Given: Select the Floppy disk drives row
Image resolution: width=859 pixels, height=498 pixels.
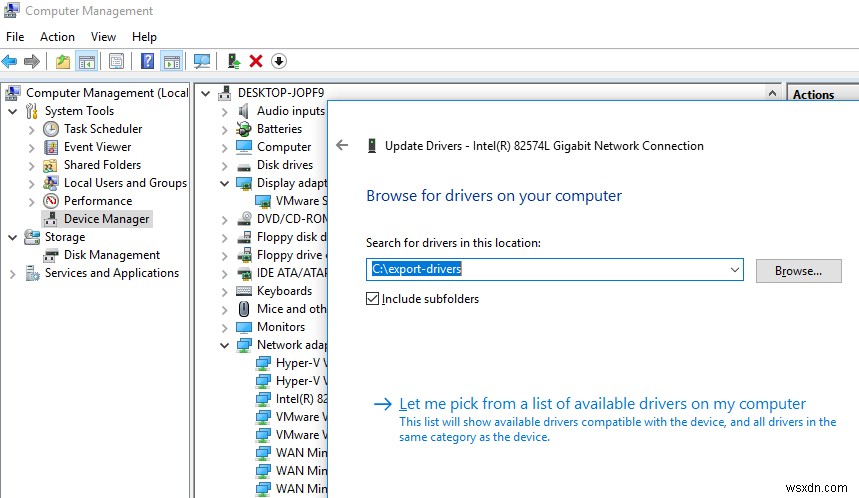Looking at the screenshot, I should pos(292,237).
